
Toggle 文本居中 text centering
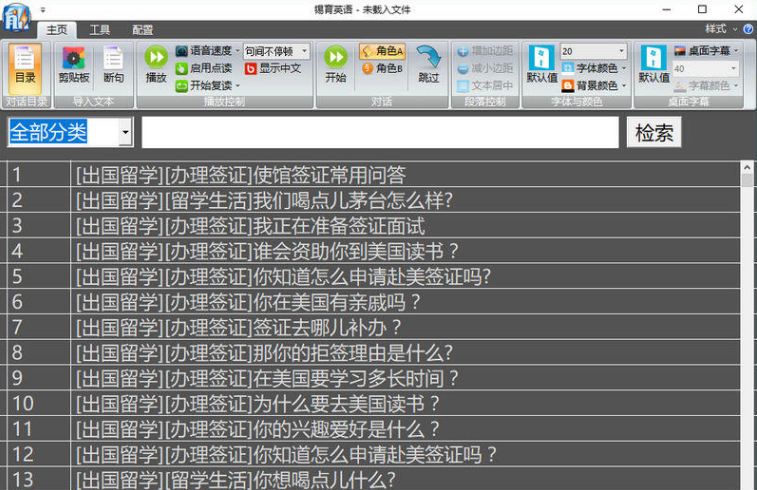pos(485,85)
